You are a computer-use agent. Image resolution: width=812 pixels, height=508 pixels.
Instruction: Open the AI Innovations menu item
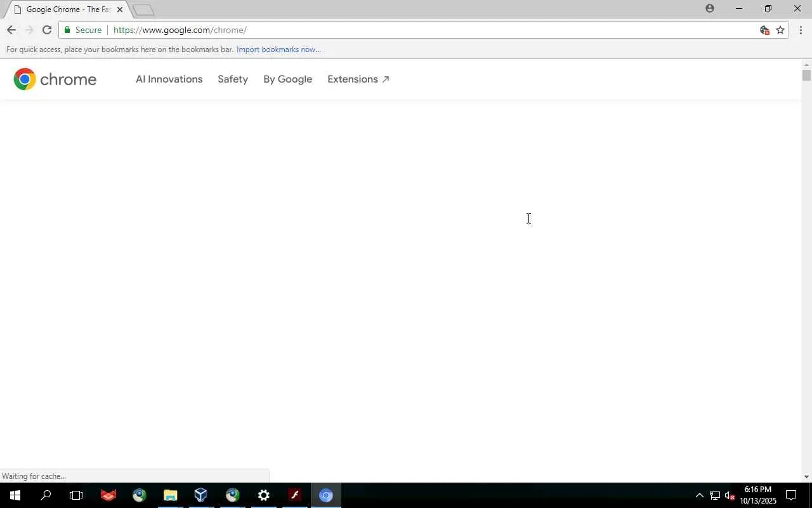point(169,79)
